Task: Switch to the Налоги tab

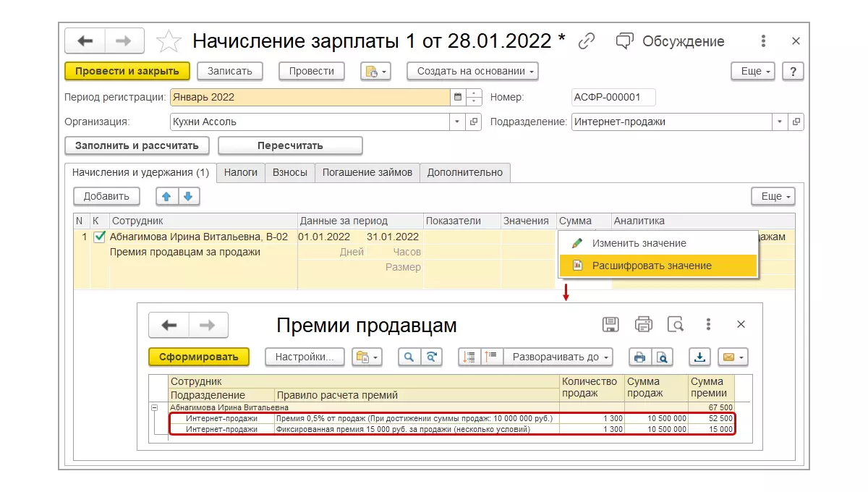Action: (x=241, y=172)
